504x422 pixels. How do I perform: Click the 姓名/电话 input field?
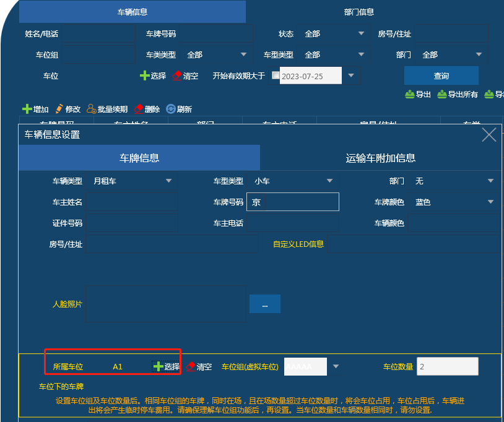(98, 33)
